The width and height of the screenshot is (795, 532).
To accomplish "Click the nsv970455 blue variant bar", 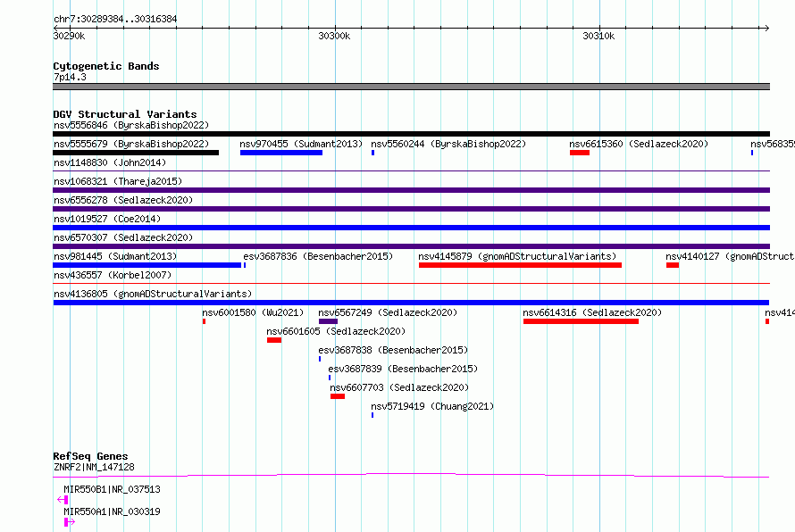I will [281, 153].
